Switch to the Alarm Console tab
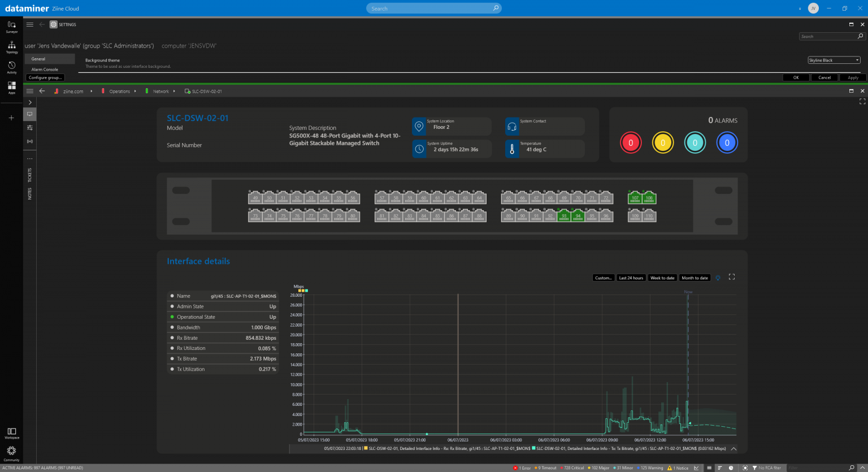Screen dimensions: 868x472 (46, 69)
